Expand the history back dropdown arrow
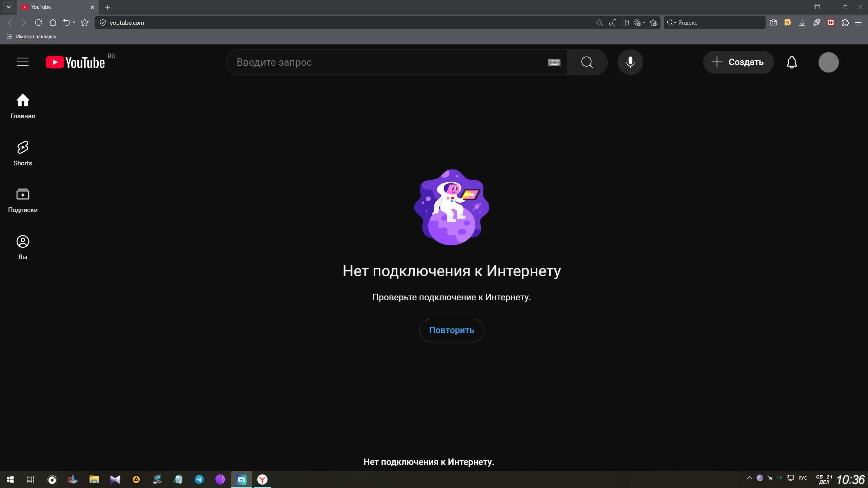Screen dimensions: 868x488 coord(74,23)
